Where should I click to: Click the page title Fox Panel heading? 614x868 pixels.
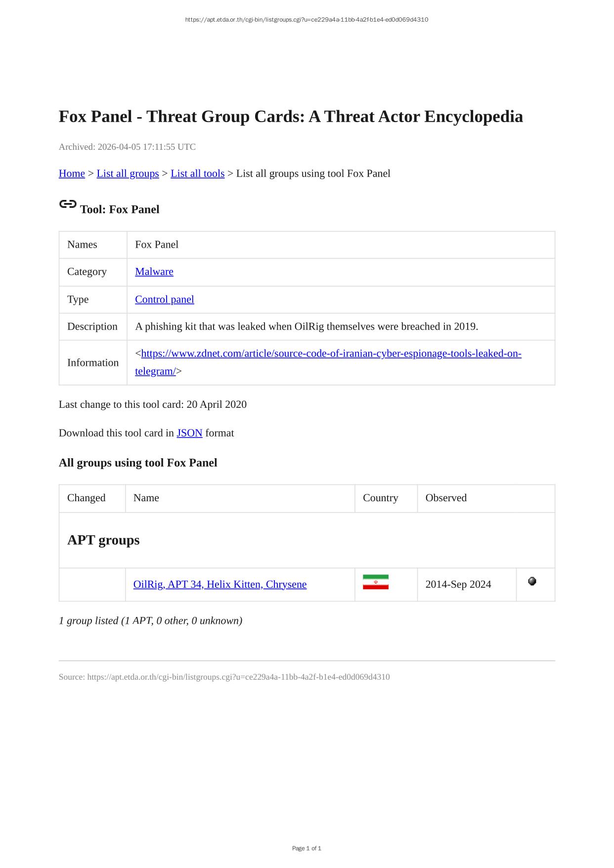pyautogui.click(x=291, y=117)
